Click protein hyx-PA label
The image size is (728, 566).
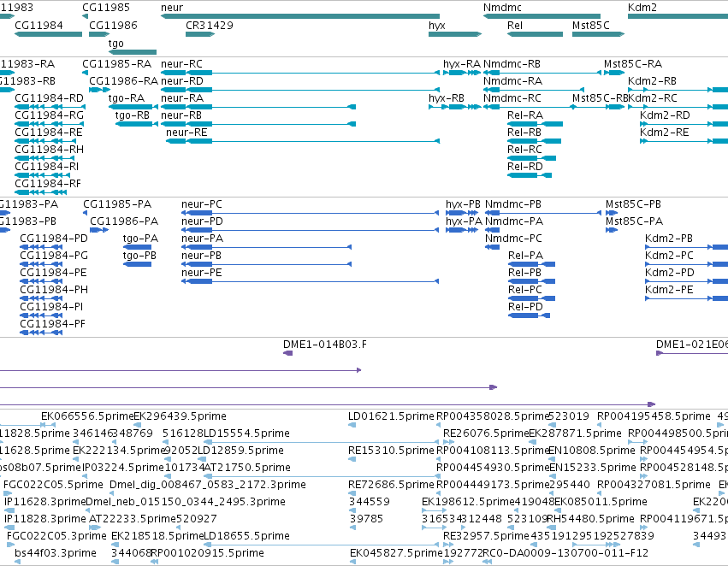pyautogui.click(x=464, y=221)
